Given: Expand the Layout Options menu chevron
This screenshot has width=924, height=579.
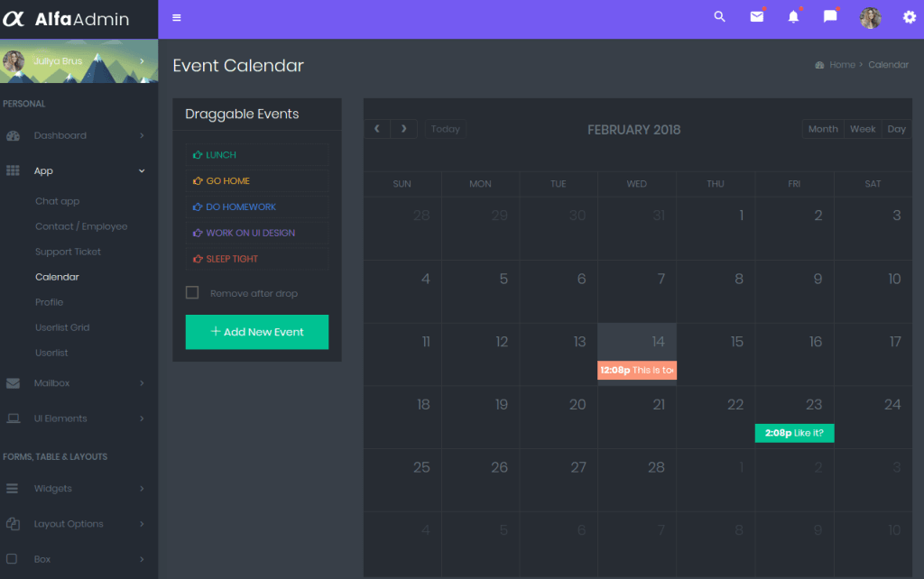Looking at the screenshot, I should click(x=142, y=524).
